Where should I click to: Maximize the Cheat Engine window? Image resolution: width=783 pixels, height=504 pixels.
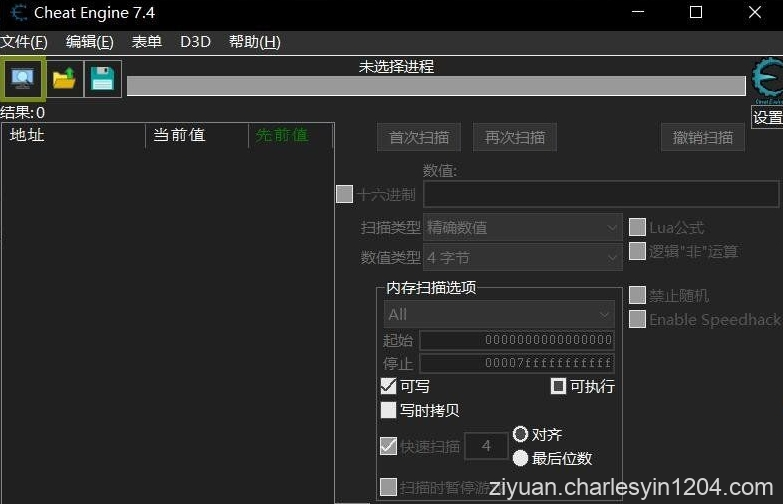coord(696,12)
